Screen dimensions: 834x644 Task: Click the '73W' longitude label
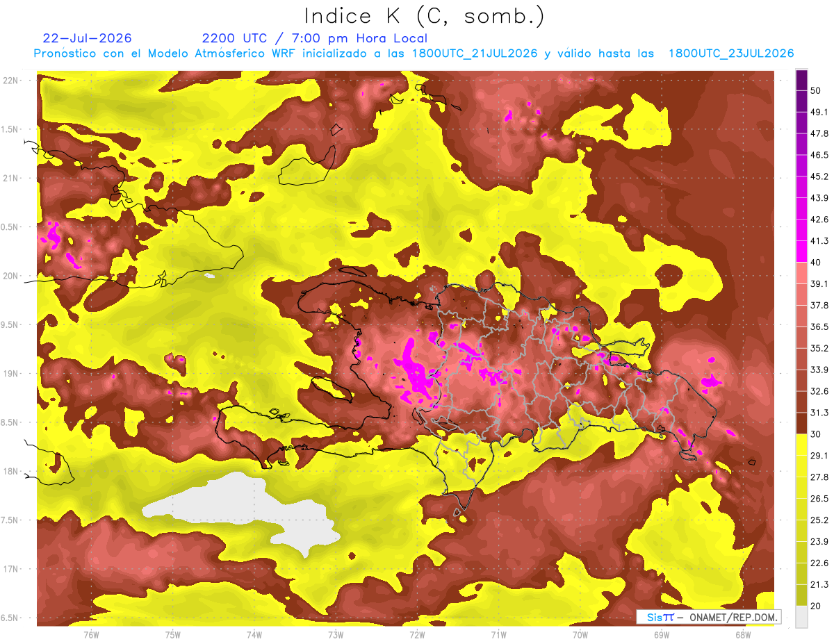[336, 634]
